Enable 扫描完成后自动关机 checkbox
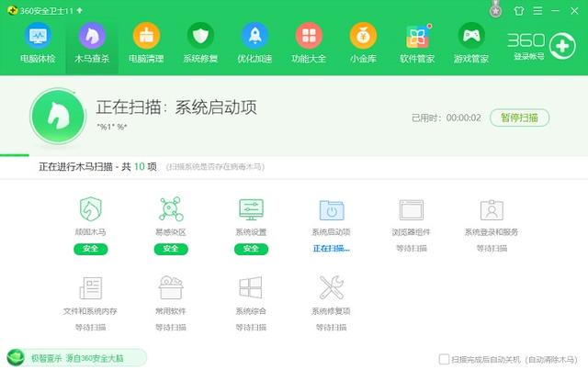This screenshot has width=588, height=370. 444,359
